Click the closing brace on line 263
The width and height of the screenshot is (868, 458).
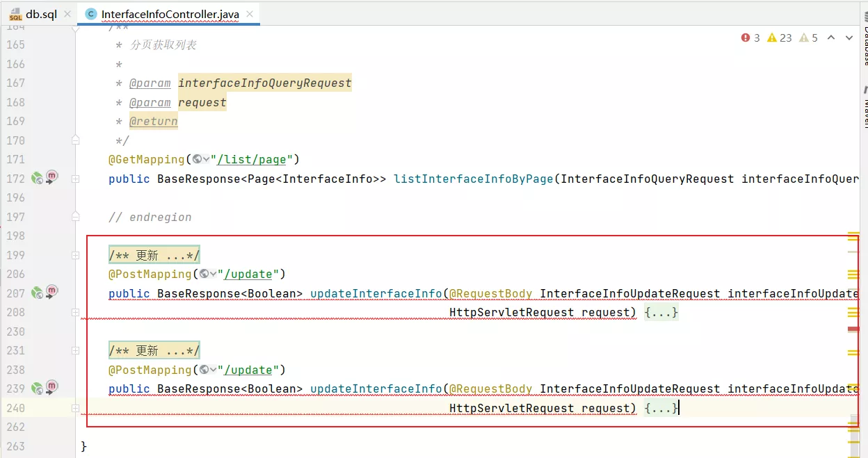pyautogui.click(x=84, y=446)
